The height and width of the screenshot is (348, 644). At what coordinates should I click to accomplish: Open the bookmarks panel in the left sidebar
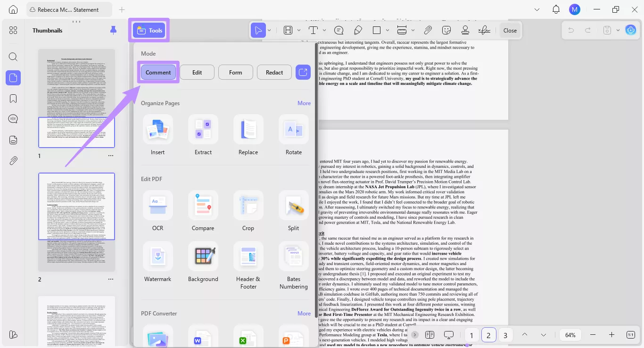tap(13, 99)
